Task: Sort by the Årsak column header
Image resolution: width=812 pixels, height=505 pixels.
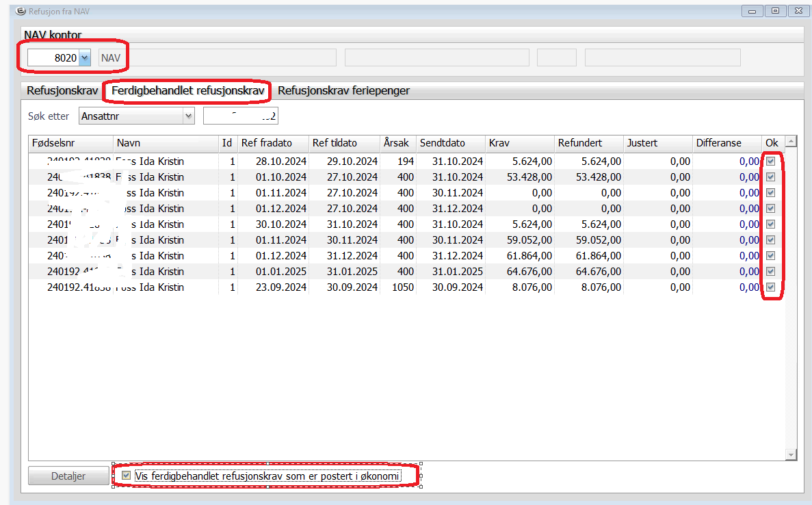Action: click(398, 143)
